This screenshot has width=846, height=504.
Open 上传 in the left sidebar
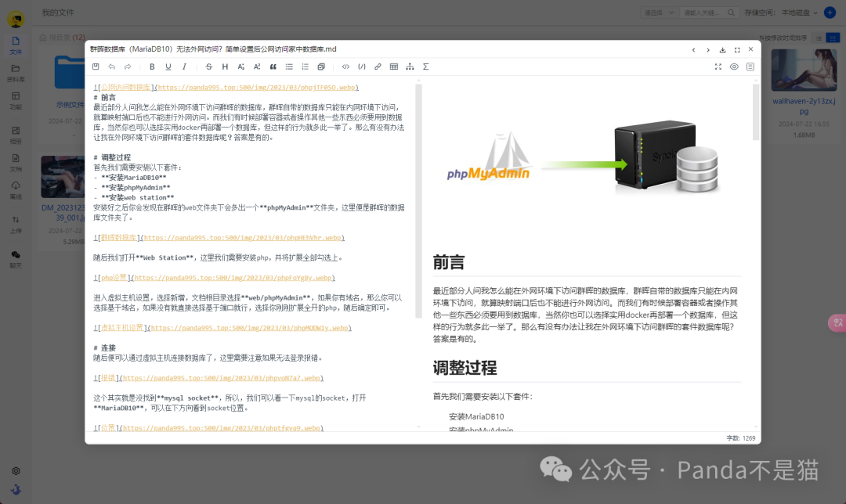point(16,225)
